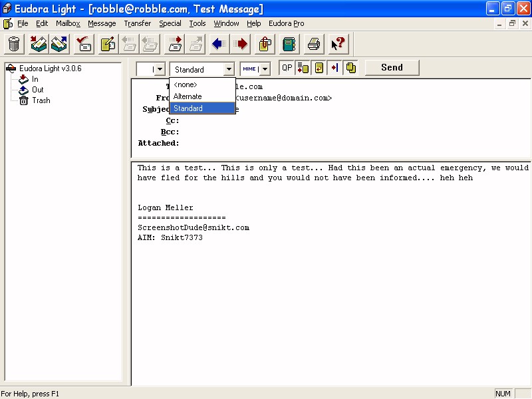The height and width of the screenshot is (399, 532).
Task: Open the MIME attachment type dropdown
Action: 265,69
